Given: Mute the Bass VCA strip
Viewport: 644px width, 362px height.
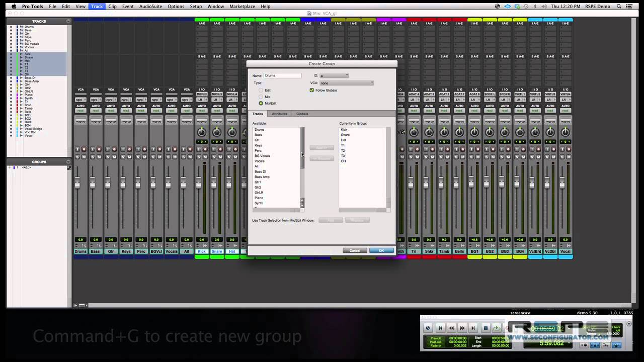Looking at the screenshot, I should (x=99, y=157).
